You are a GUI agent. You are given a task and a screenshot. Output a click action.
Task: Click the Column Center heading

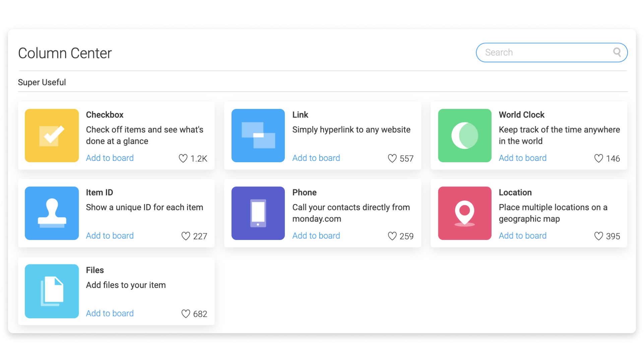click(x=65, y=53)
